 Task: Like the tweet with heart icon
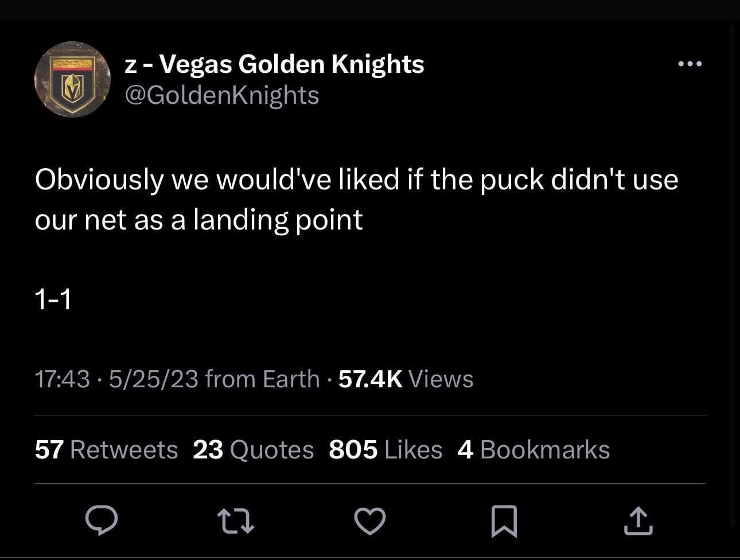pos(370,520)
